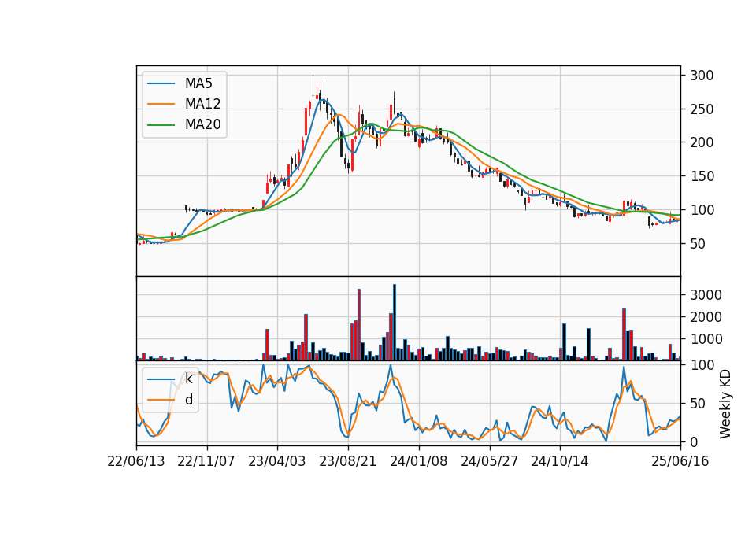The height and width of the screenshot is (543, 756).
Task: Click the Weekly KD axis label
Action: tap(725, 404)
